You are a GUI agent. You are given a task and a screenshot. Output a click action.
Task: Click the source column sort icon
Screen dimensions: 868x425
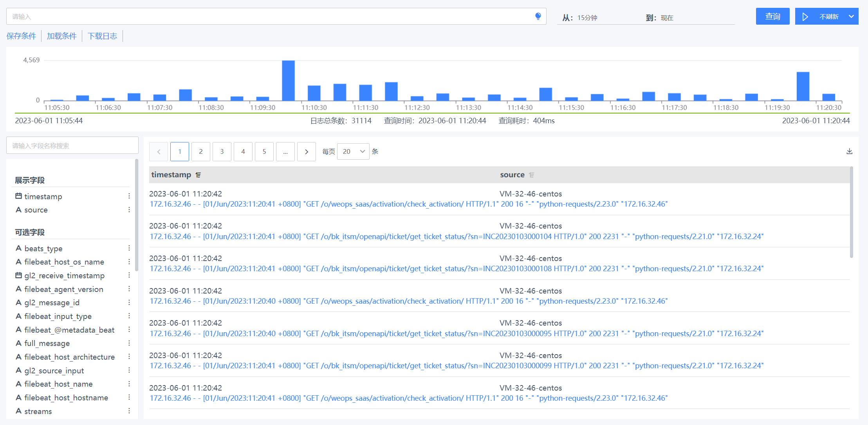click(x=531, y=175)
